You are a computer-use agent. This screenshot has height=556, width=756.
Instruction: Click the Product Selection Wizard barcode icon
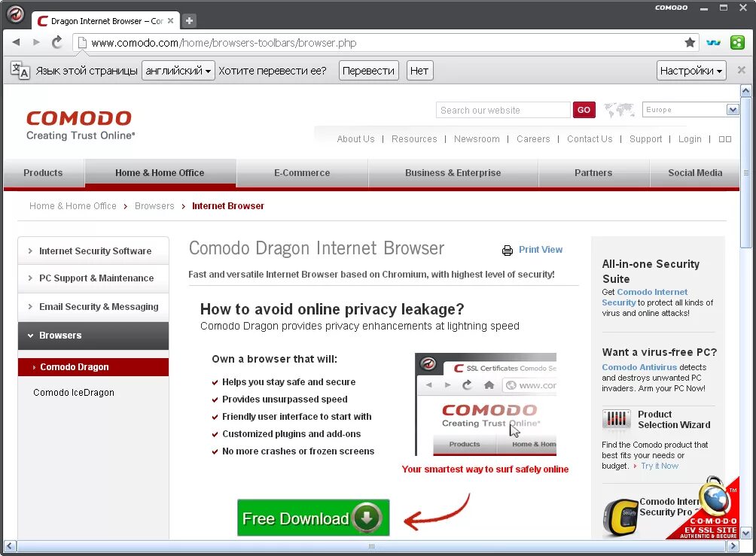pyautogui.click(x=616, y=418)
